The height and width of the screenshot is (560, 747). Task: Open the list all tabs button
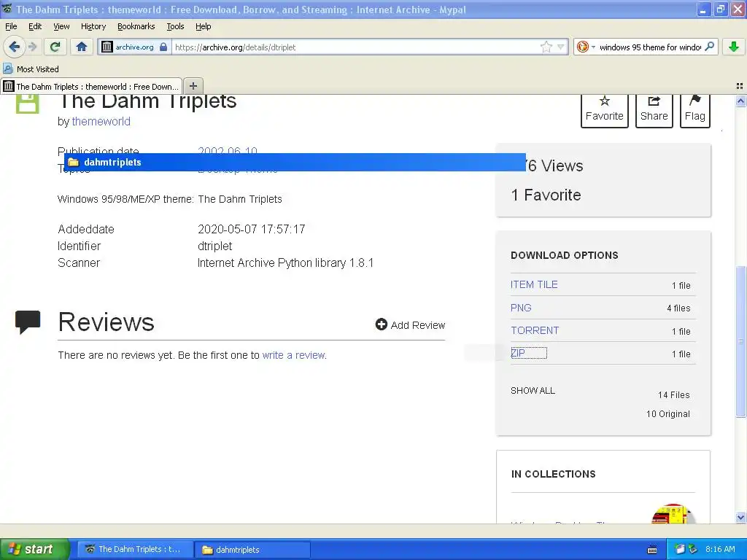pos(740,86)
